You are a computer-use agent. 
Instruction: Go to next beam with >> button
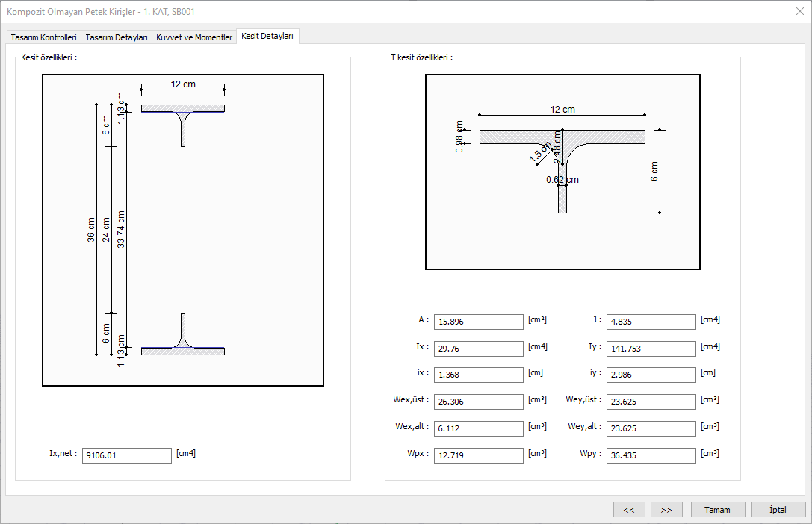666,510
